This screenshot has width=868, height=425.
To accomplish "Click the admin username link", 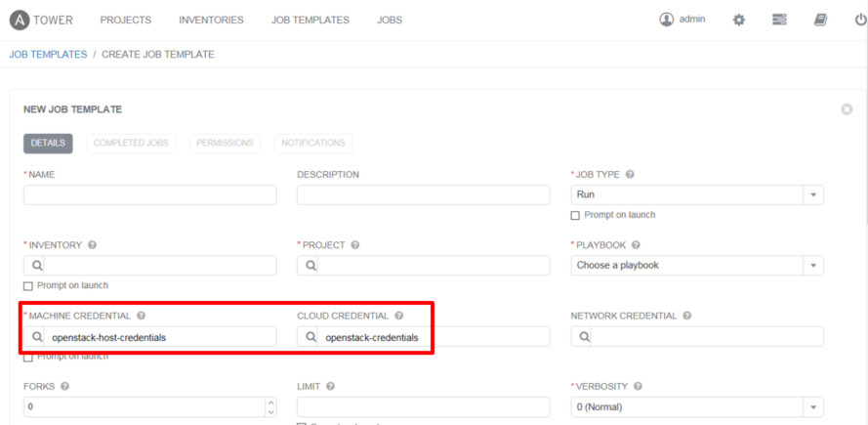I will click(x=692, y=20).
